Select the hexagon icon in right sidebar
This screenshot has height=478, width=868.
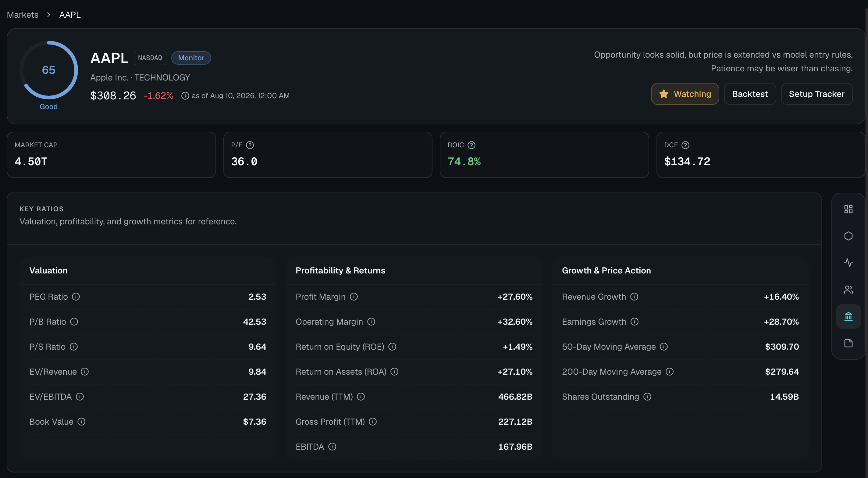[x=848, y=236]
